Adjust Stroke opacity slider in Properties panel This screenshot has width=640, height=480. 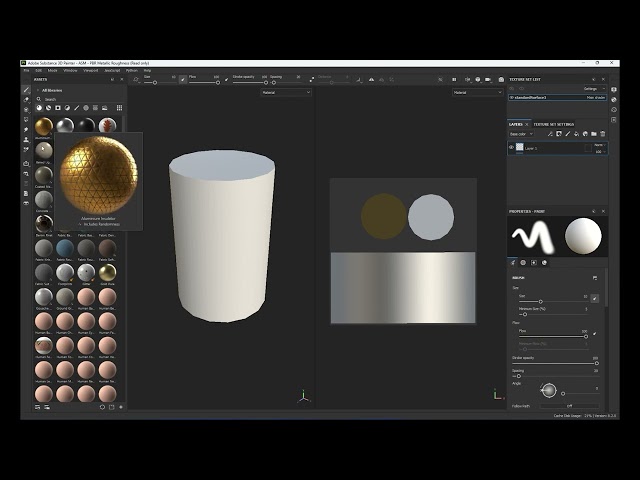coord(555,363)
